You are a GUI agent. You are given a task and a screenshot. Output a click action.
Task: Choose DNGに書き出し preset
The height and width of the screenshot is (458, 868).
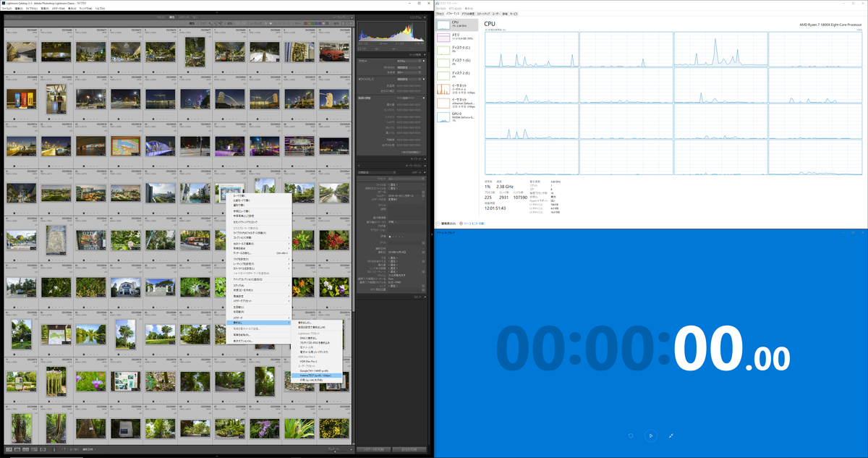click(317, 338)
